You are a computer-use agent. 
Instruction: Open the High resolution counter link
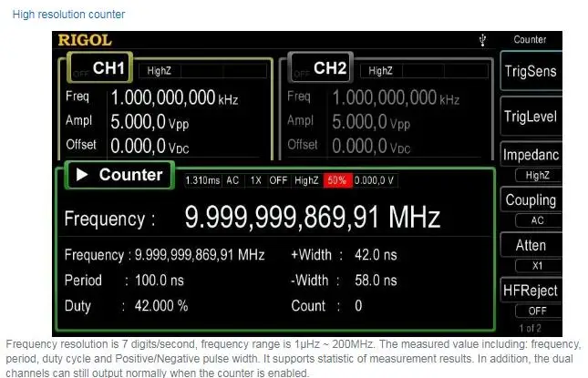pyautogui.click(x=68, y=15)
